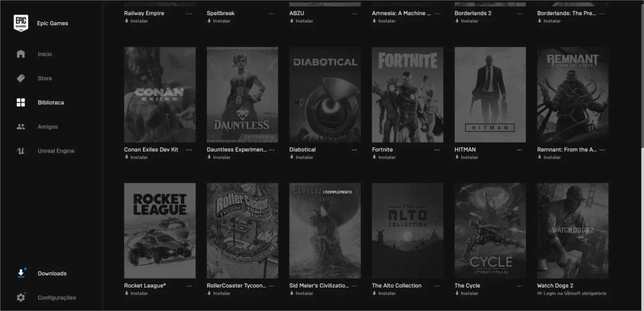Click the HITMAN cover art
The width and height of the screenshot is (644, 311).
(x=490, y=95)
